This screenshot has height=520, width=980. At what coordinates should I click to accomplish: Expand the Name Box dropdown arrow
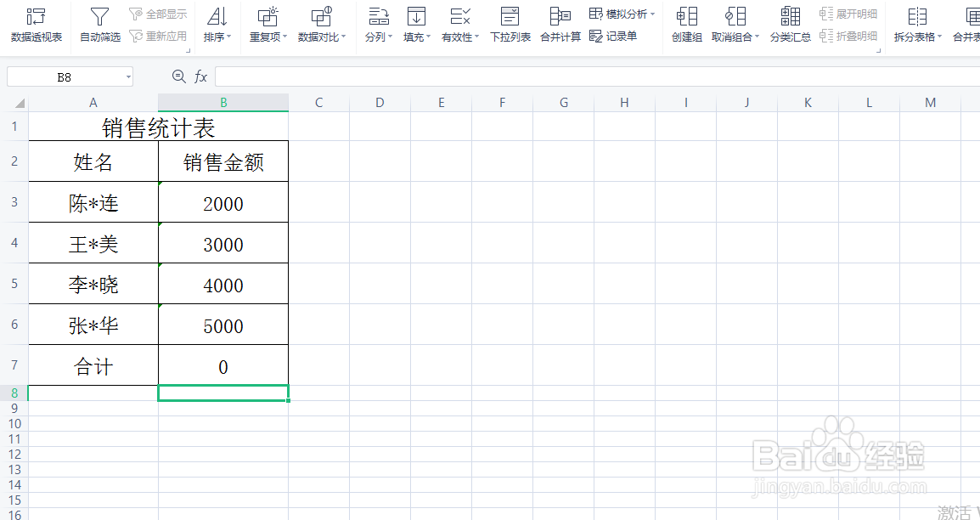coord(128,77)
